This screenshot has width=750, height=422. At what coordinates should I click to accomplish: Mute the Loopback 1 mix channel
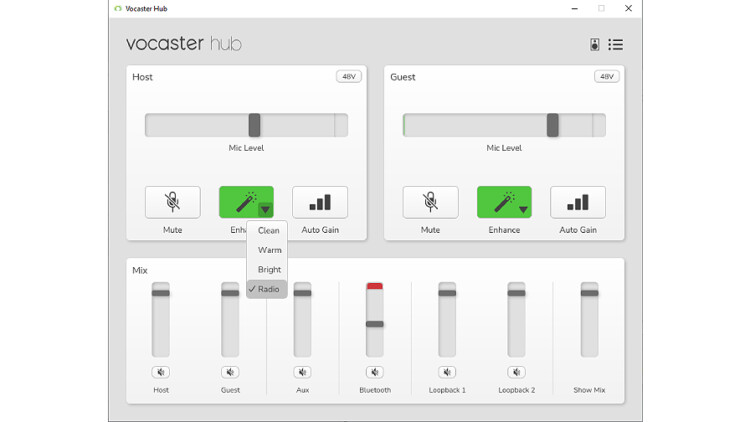tap(447, 372)
